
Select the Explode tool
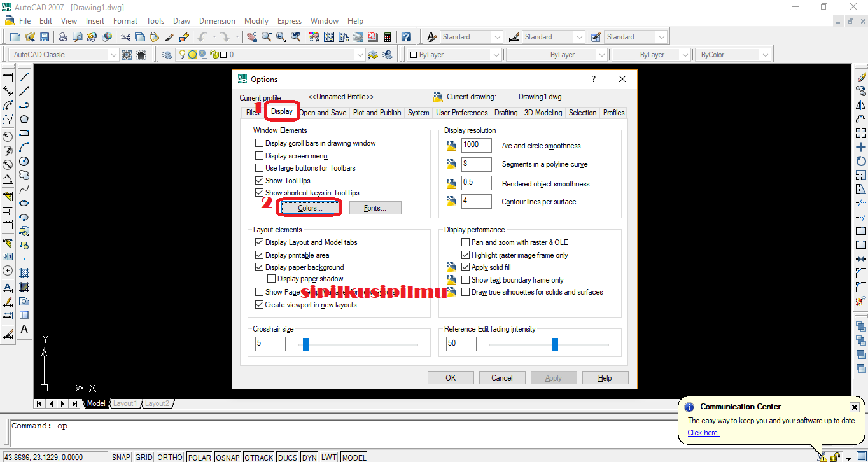tap(861, 301)
